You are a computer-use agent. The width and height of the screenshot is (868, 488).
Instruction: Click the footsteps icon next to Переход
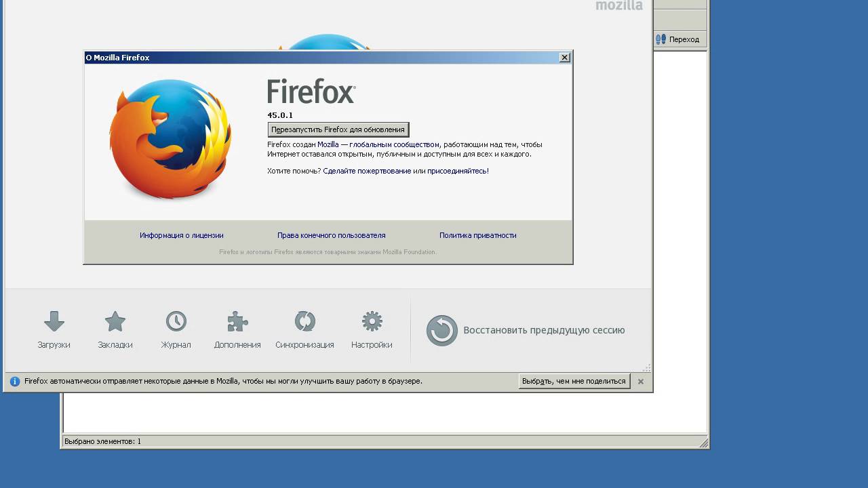pos(660,39)
